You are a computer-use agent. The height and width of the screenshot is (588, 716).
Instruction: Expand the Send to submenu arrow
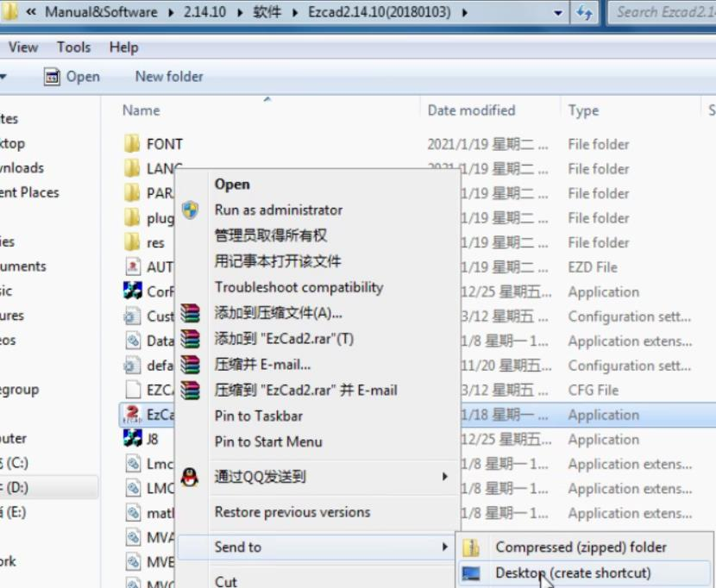445,547
